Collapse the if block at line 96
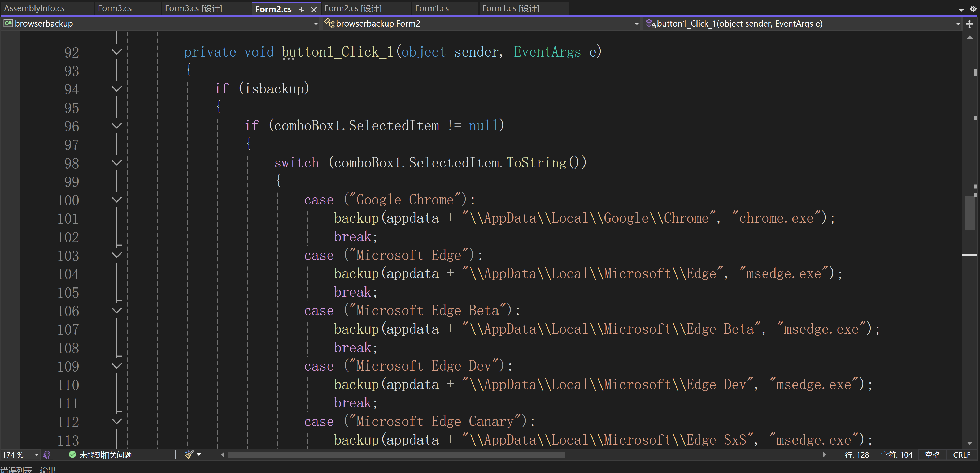Viewport: 980px width, 473px height. pos(117,126)
